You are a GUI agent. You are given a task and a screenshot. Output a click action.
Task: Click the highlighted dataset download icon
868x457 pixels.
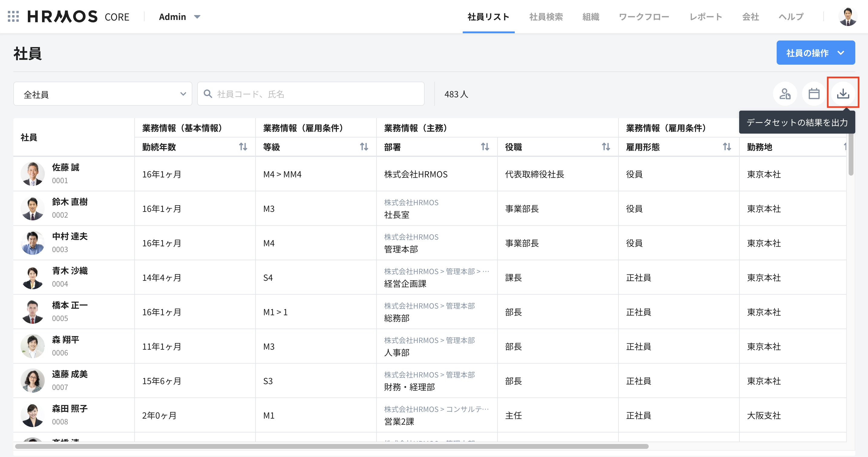(843, 93)
